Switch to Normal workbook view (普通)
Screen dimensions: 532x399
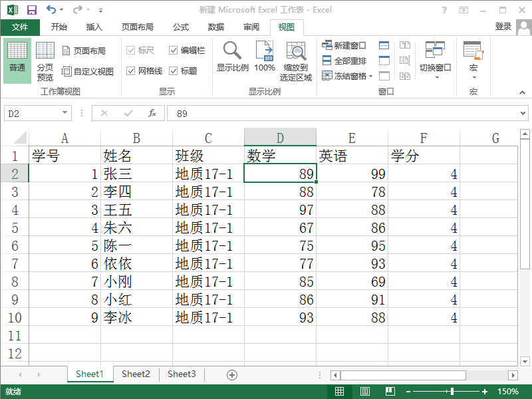pos(17,61)
